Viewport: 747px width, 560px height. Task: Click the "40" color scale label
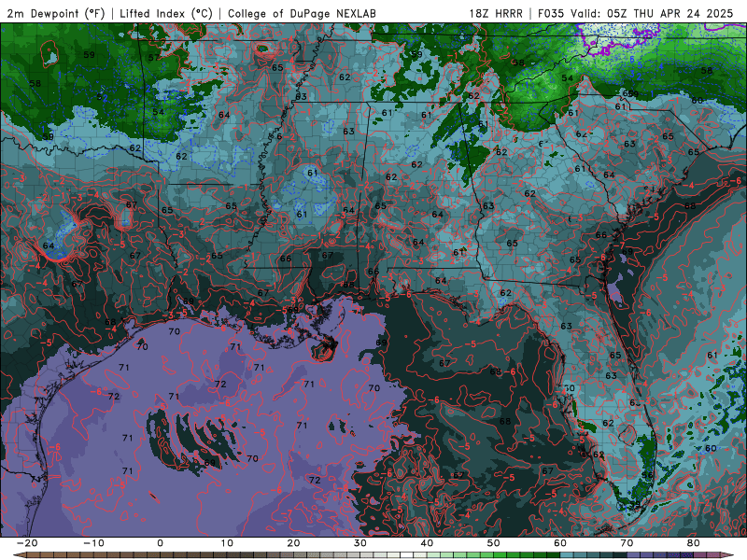coord(427,543)
